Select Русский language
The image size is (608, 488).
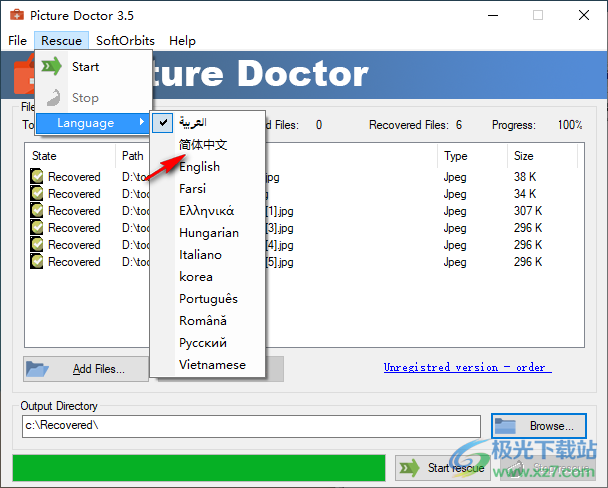click(x=207, y=343)
